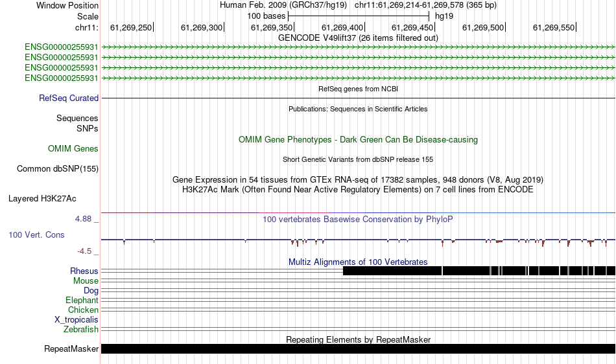
Task: Click the H3K27Ac Mark ENCODE track title
Action: tap(358, 190)
